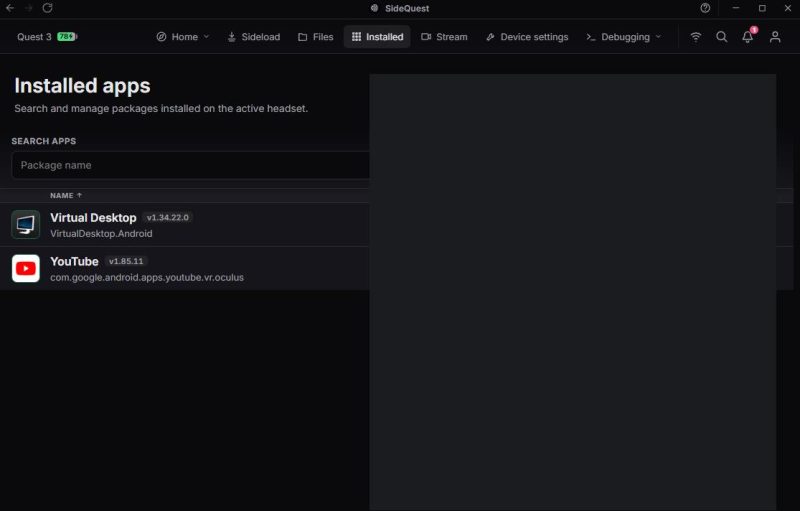The height and width of the screenshot is (511, 800).
Task: Click the Quest 3 device battery indicator
Action: click(x=67, y=37)
